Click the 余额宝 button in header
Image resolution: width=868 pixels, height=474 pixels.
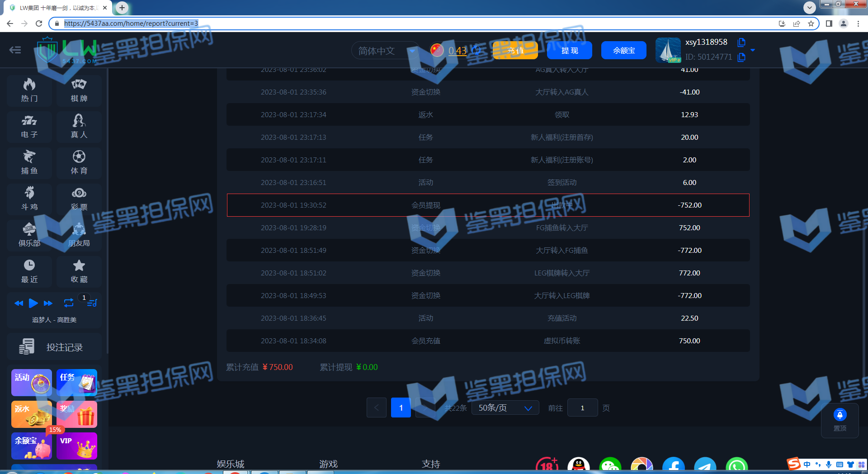click(623, 51)
